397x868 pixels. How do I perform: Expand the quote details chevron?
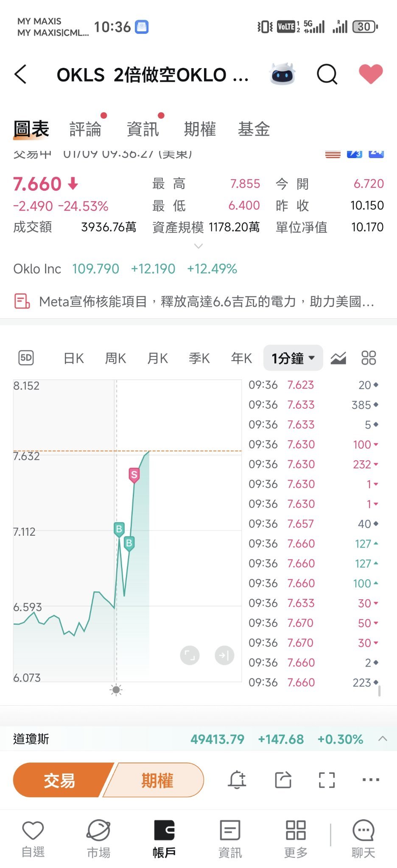pos(198,246)
